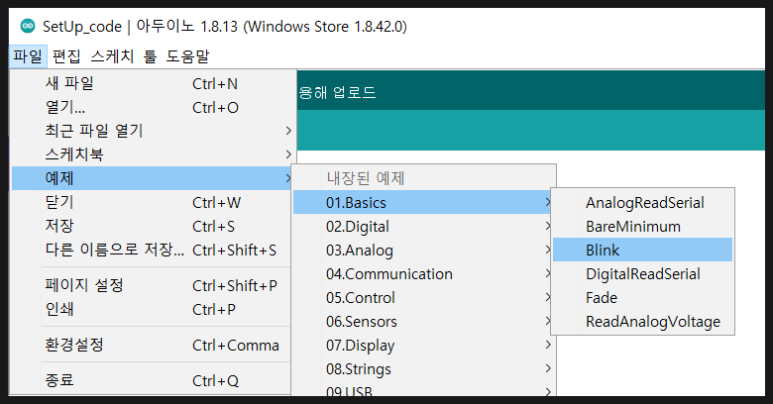Viewport: 773px width, 404px height.
Task: Open the 파일 menu
Action: coord(28,56)
